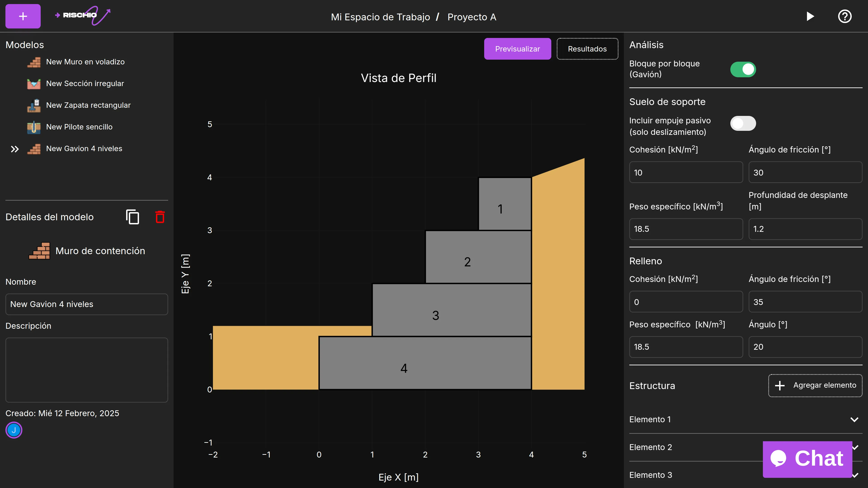Expand the Elemento 1 section
Image resolution: width=868 pixels, height=488 pixels.
(854, 419)
